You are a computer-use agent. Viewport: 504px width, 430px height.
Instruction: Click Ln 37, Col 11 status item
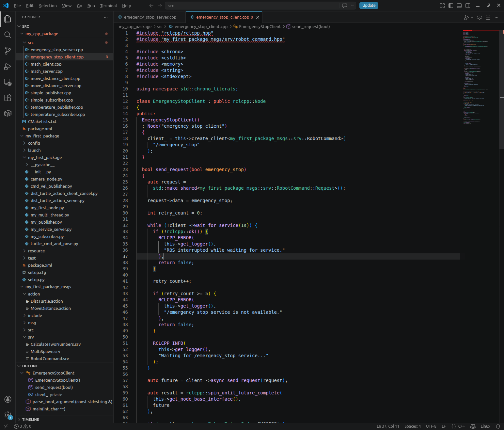click(x=388, y=426)
